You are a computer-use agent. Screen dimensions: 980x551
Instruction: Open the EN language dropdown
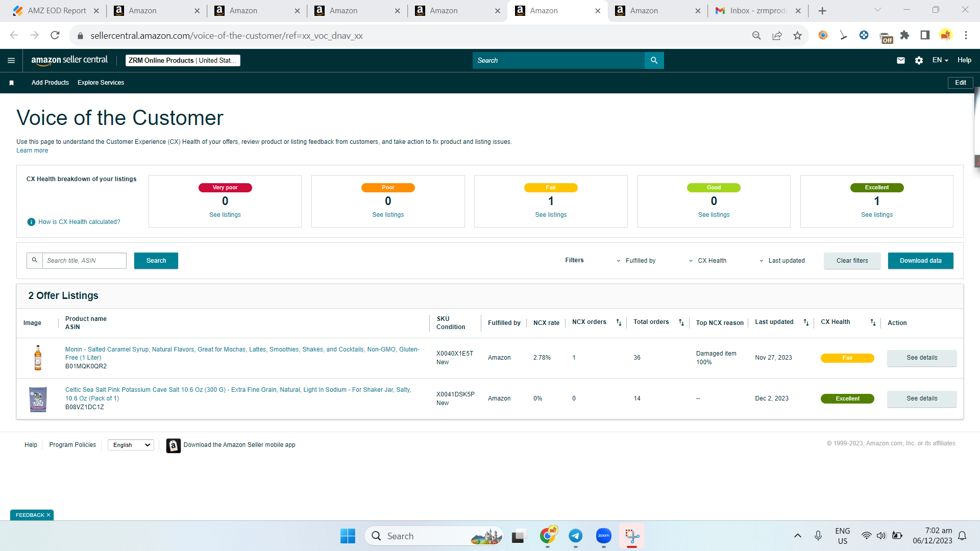(x=940, y=60)
